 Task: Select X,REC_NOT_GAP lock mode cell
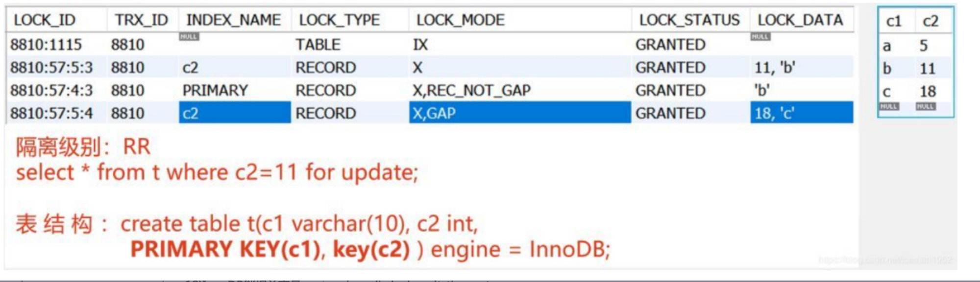click(471, 90)
